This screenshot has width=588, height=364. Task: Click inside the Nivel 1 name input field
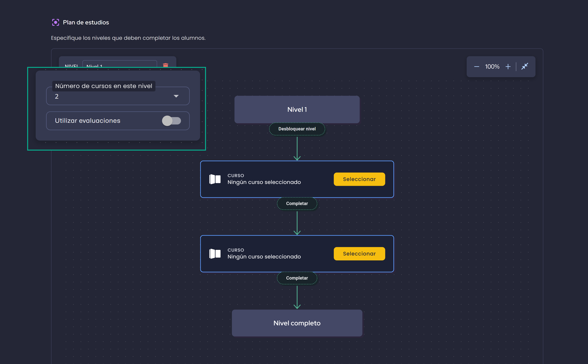point(120,66)
